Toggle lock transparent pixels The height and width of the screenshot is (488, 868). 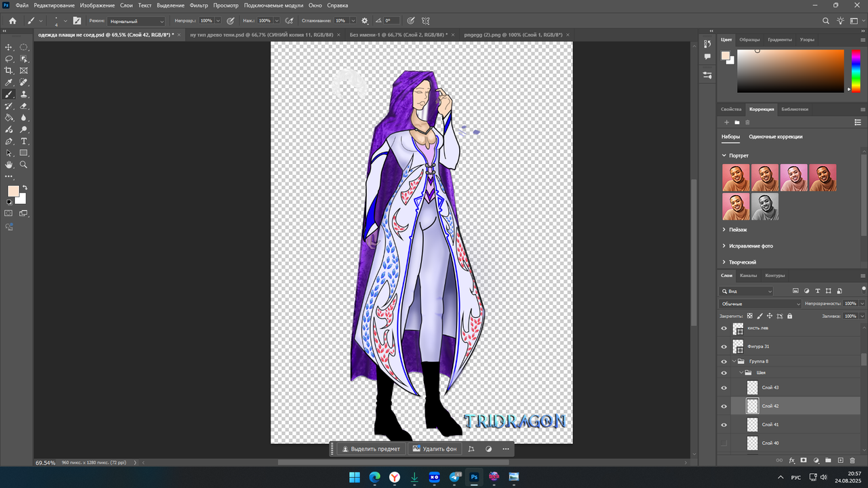tap(749, 316)
